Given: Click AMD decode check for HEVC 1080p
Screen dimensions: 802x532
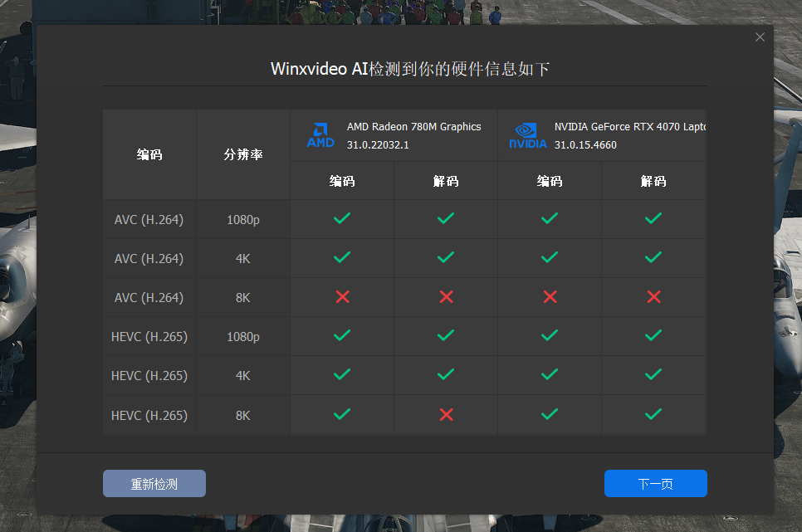Looking at the screenshot, I should [446, 335].
